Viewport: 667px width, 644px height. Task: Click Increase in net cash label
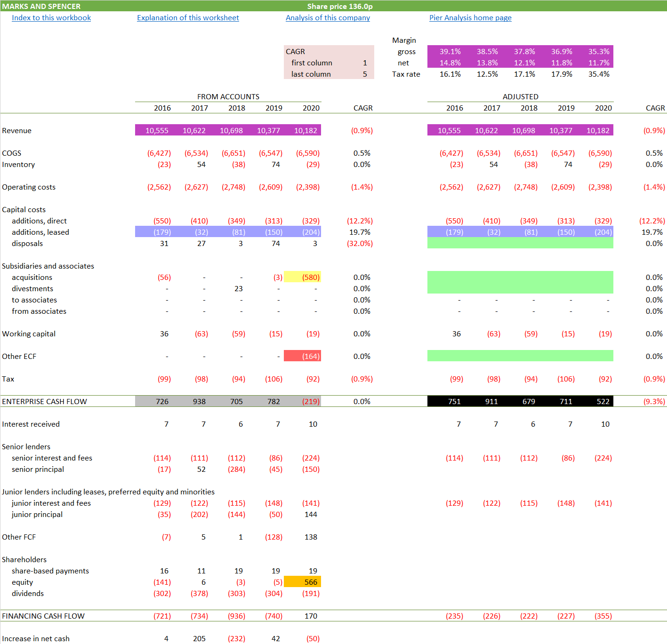[x=36, y=639]
